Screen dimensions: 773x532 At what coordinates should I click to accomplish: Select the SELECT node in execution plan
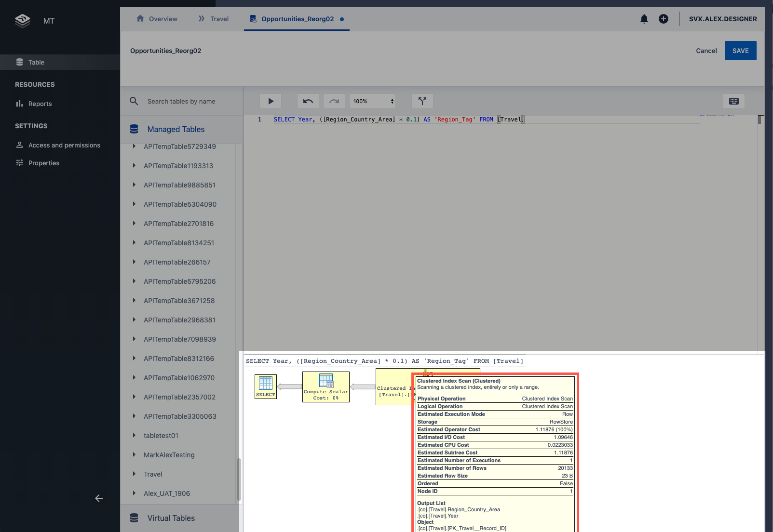265,386
